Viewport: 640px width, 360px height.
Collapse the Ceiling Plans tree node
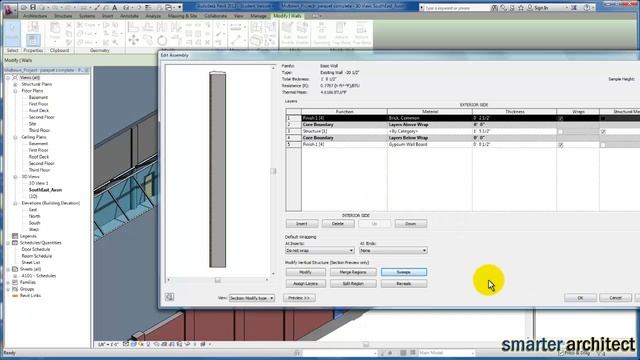(15, 137)
